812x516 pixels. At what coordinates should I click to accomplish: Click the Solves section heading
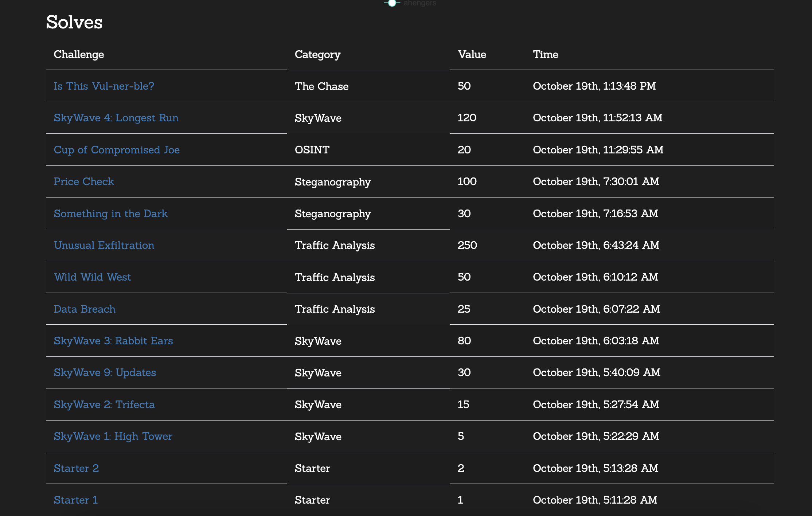coord(74,22)
